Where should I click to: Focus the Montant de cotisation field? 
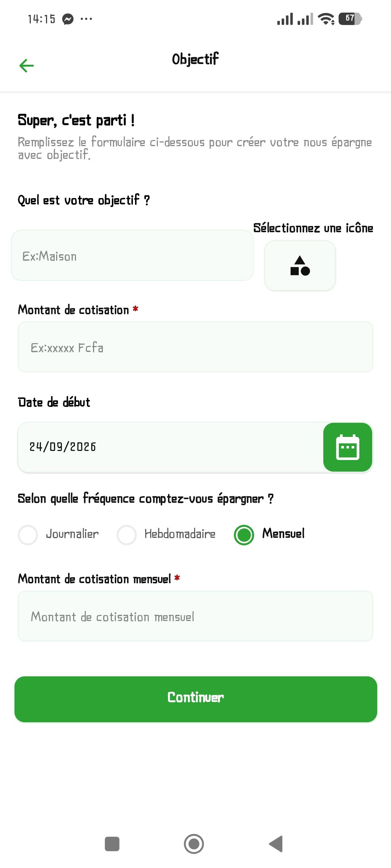point(195,347)
